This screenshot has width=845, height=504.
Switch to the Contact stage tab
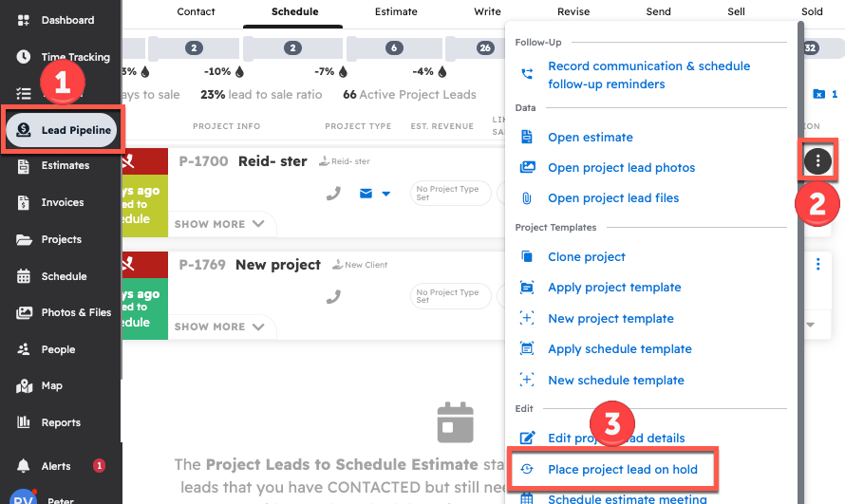pyautogui.click(x=196, y=12)
